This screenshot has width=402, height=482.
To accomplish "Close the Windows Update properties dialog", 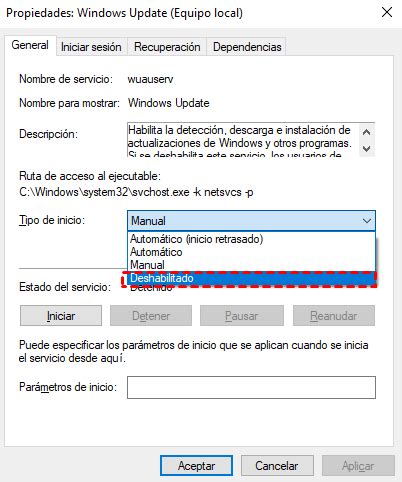I will (x=387, y=13).
